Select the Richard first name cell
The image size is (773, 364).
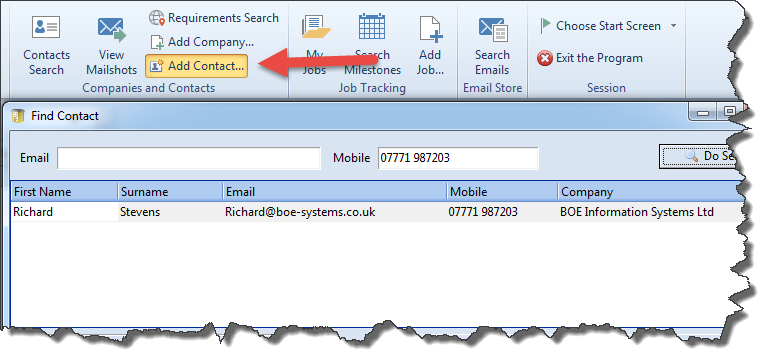pos(65,212)
